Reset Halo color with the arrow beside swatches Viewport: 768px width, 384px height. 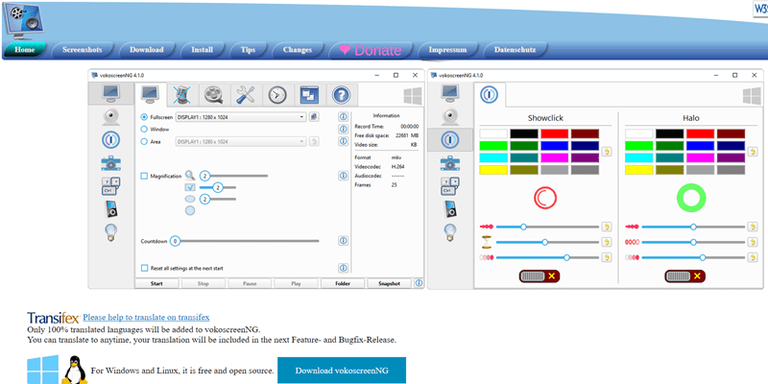click(x=752, y=152)
